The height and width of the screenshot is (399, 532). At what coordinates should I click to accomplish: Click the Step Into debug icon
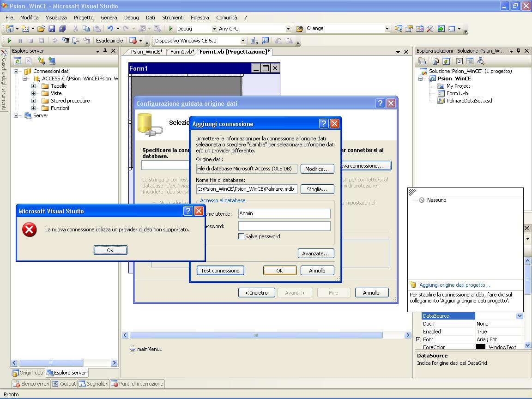[65, 41]
